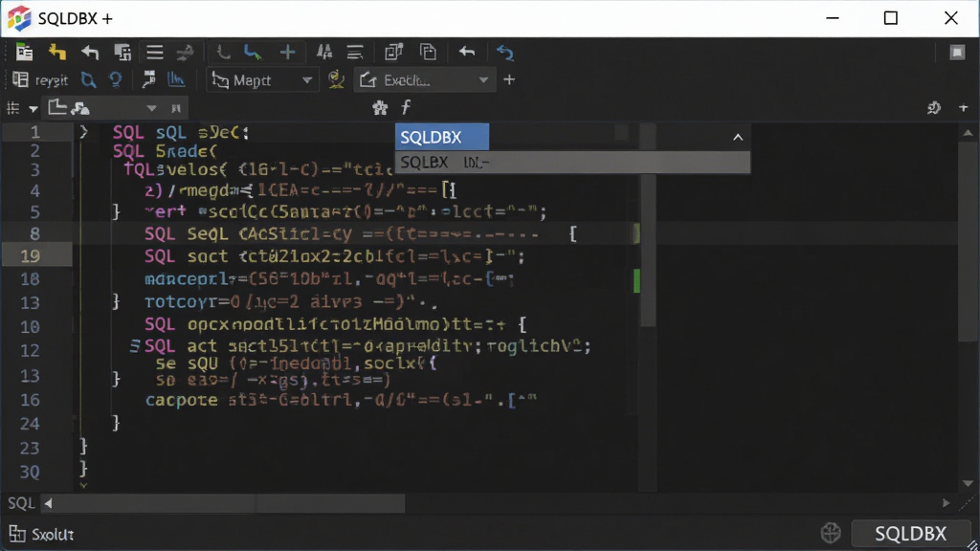Viewport: 980px width, 551px height.
Task: Collapse the code fold arrow on line 1
Action: (x=84, y=132)
